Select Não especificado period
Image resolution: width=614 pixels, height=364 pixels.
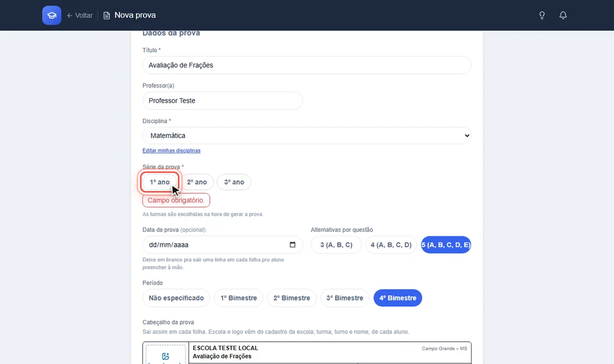176,298
